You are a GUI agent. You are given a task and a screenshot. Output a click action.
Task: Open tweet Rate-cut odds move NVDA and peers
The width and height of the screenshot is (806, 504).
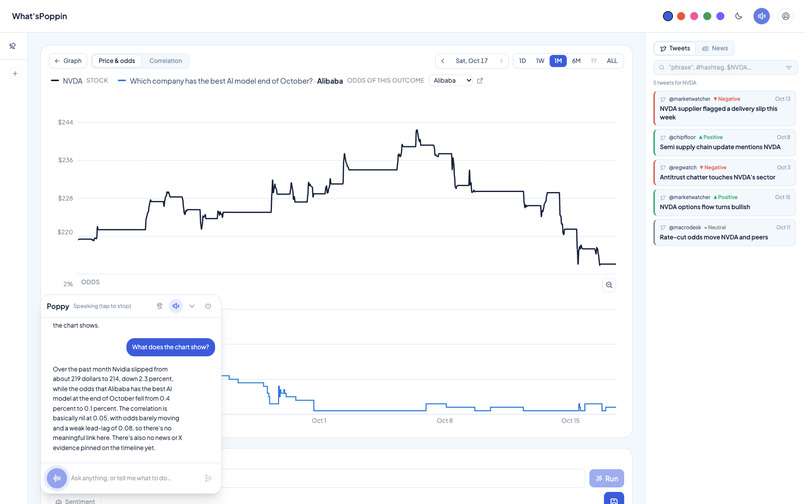pos(725,232)
